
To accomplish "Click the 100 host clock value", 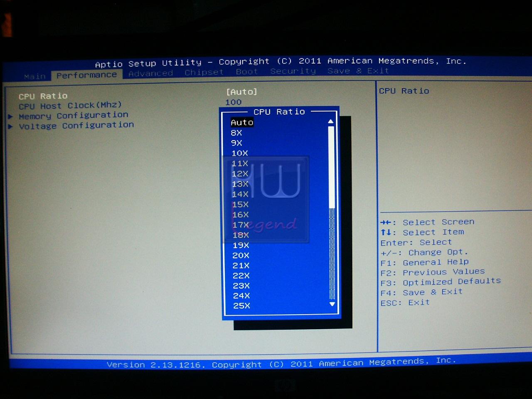I will pos(233,102).
